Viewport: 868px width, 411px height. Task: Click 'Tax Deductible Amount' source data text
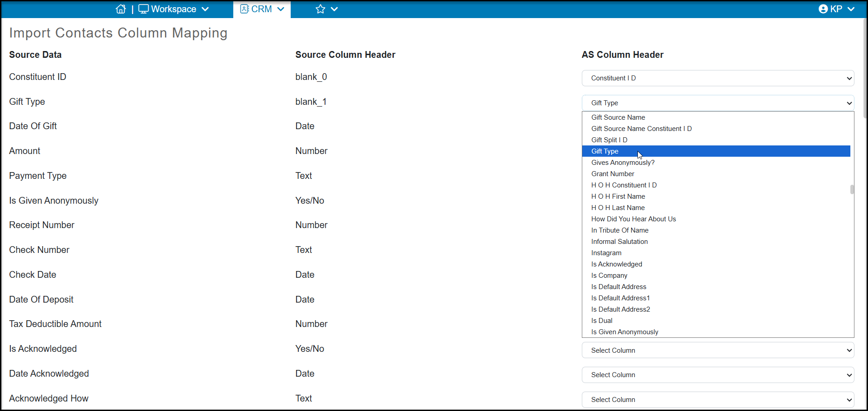pos(55,324)
